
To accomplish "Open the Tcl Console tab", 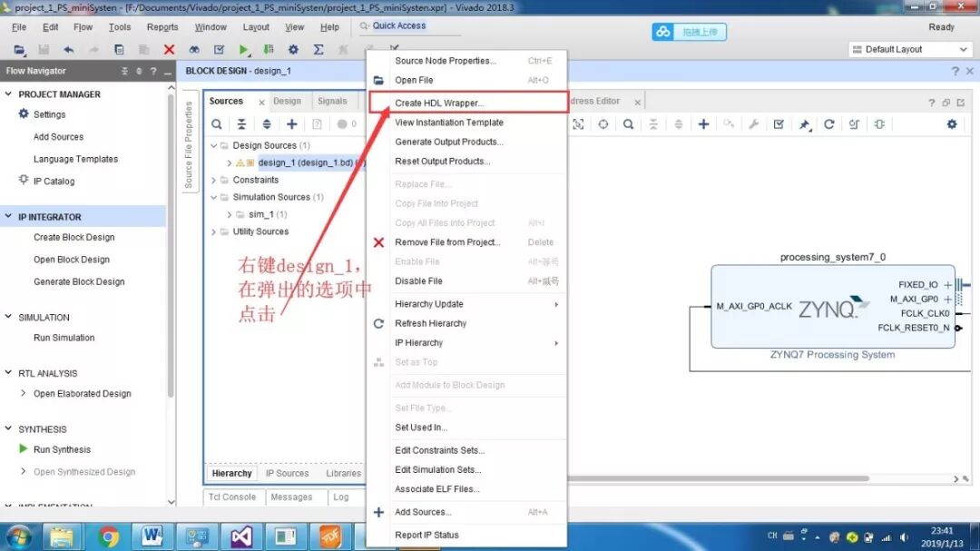I will click(x=232, y=497).
